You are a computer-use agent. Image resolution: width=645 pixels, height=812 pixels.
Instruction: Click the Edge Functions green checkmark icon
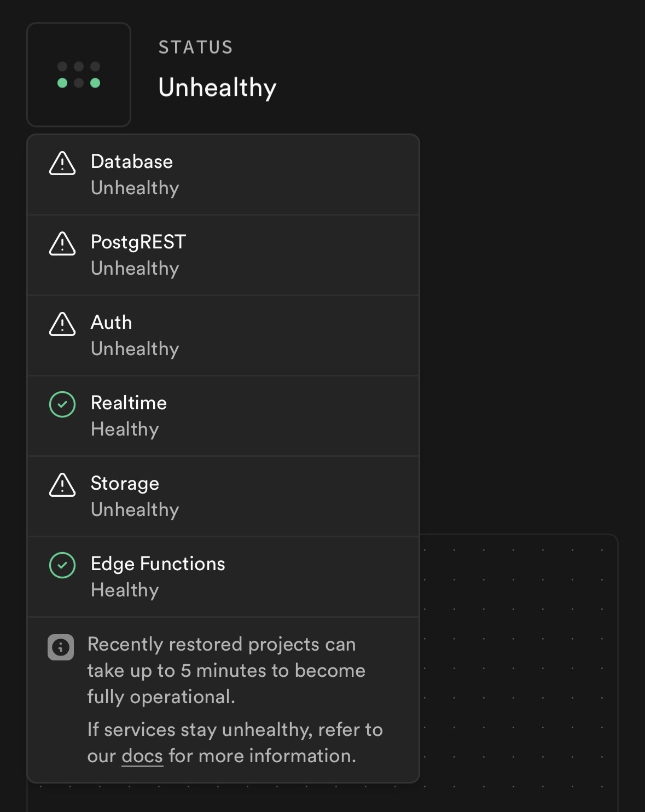(x=62, y=565)
